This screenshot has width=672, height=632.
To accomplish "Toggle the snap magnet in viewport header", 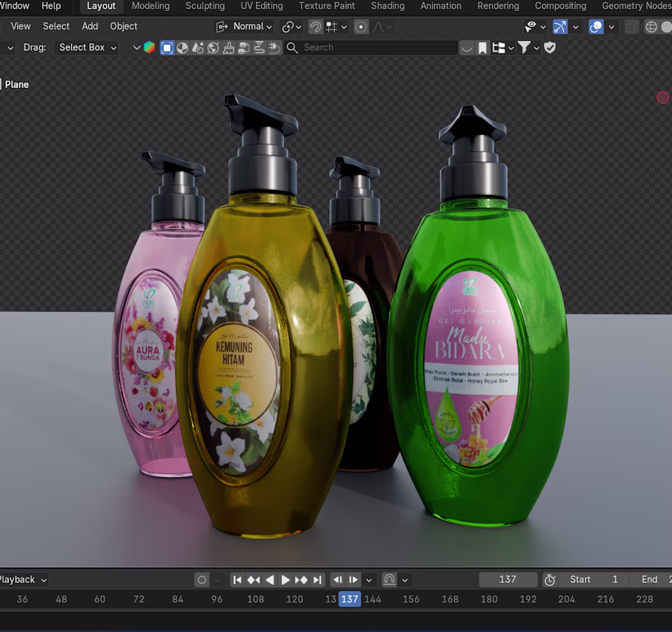I will (x=315, y=26).
